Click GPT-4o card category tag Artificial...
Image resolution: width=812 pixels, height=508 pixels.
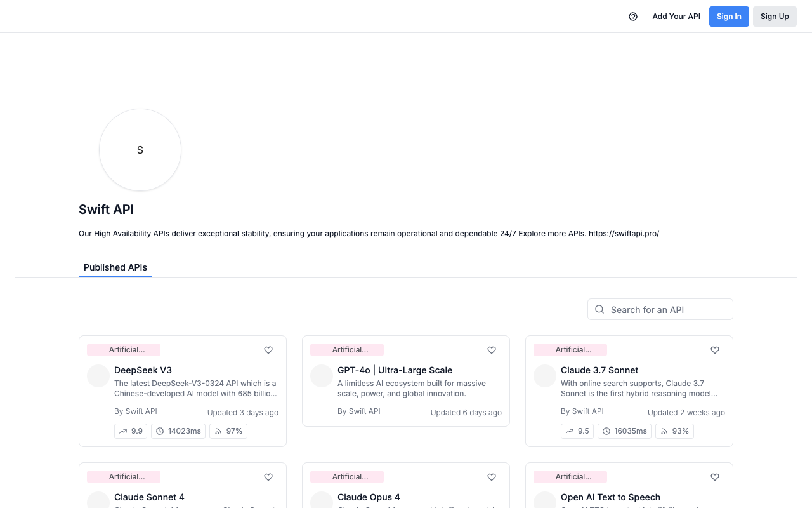[347, 350]
